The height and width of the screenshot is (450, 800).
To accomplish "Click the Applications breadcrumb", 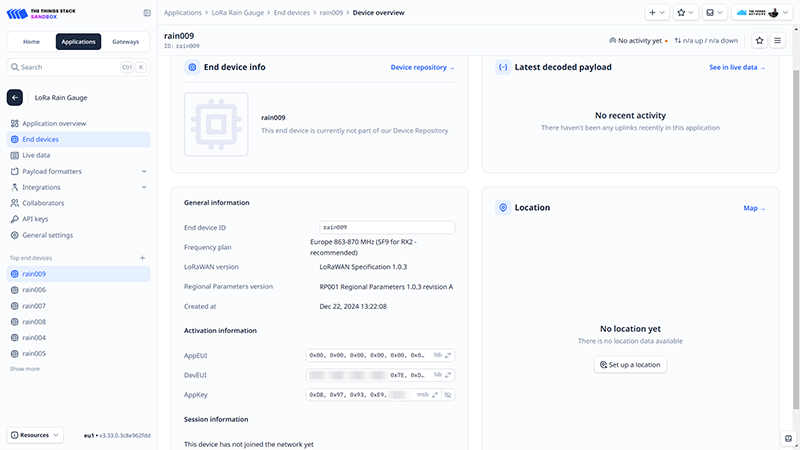I will (x=183, y=13).
